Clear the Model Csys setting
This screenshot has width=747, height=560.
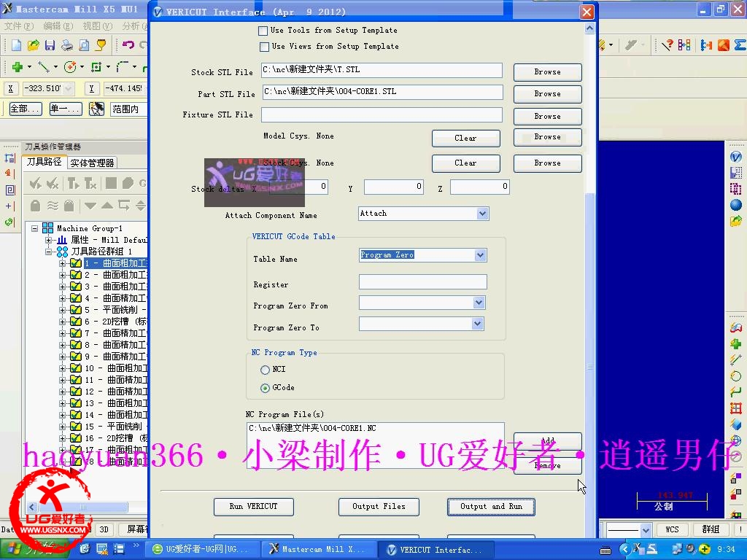pos(465,138)
